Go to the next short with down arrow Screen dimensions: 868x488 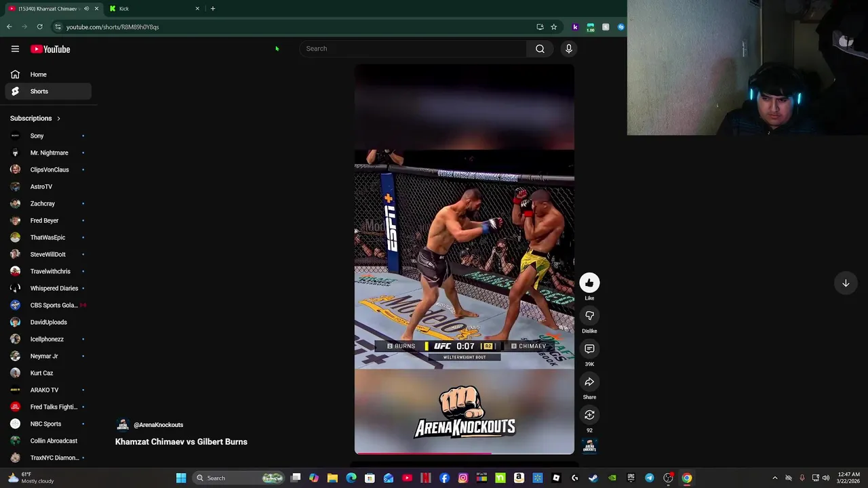point(846,283)
